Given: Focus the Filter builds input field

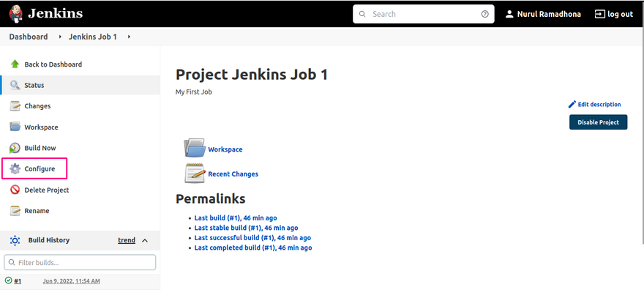Looking at the screenshot, I should [80, 262].
